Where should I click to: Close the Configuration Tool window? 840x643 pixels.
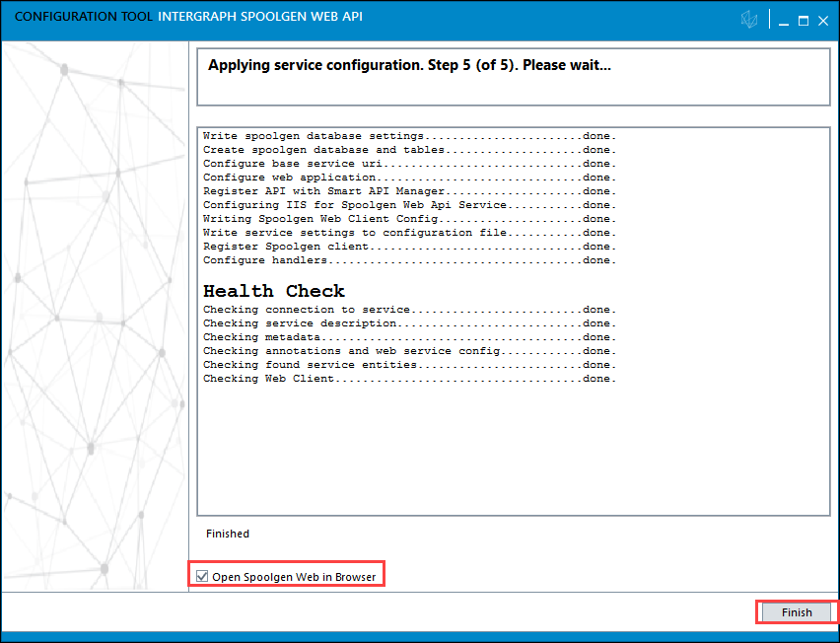[x=823, y=20]
